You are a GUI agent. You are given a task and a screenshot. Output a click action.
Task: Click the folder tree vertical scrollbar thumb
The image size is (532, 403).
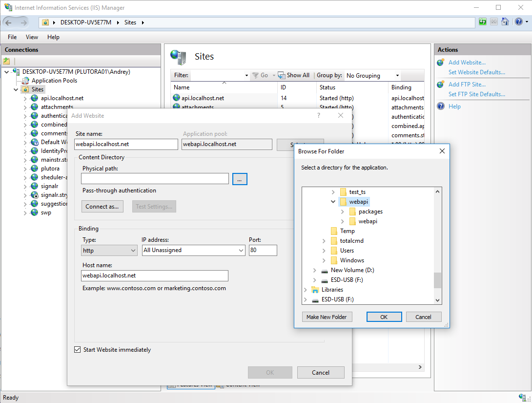coord(438,280)
